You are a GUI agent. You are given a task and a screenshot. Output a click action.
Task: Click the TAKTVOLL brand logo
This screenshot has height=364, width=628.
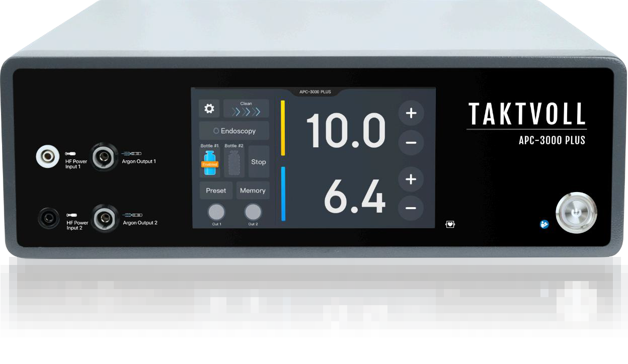(x=527, y=114)
